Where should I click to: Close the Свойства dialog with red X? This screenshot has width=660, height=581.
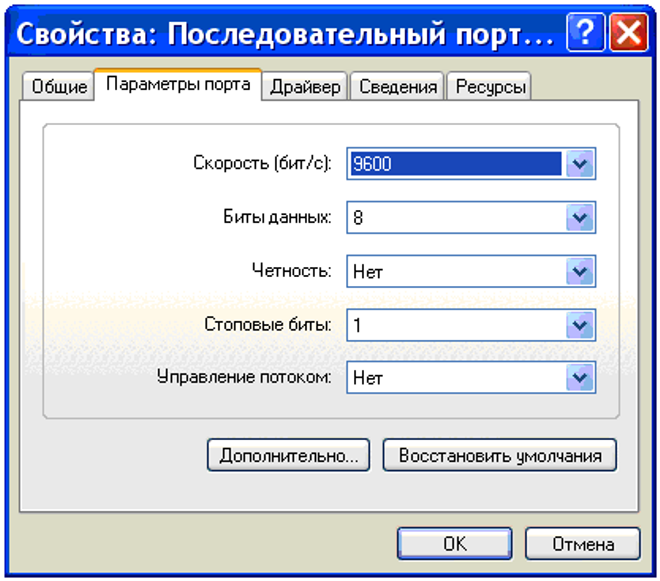coord(627,35)
